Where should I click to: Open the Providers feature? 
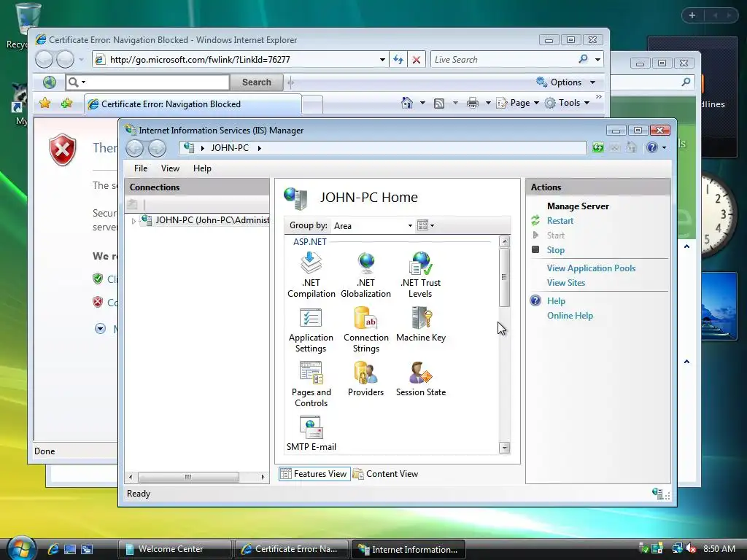366,379
